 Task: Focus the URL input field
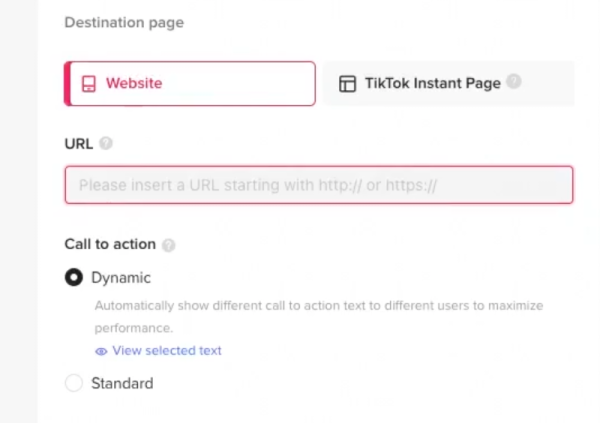pyautogui.click(x=319, y=185)
